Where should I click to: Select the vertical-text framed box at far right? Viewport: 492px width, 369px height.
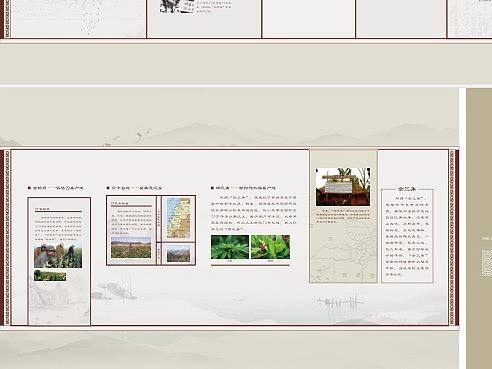pyautogui.click(x=407, y=236)
